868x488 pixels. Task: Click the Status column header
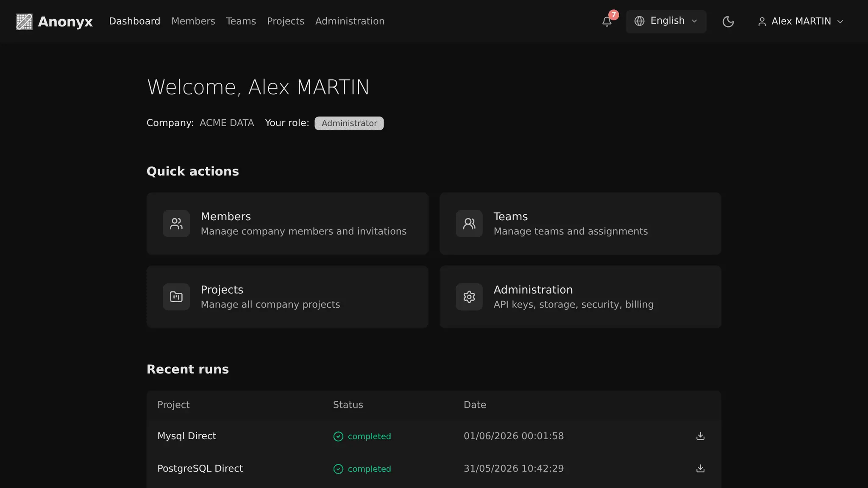348,405
